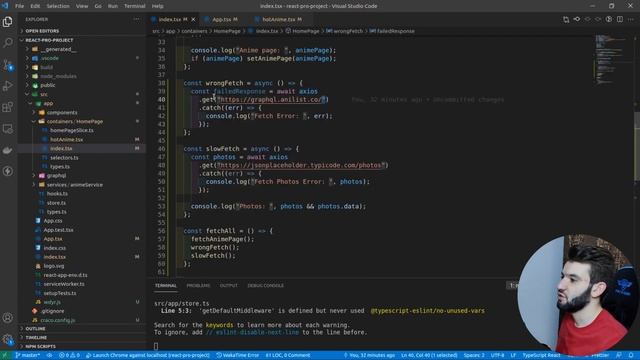Viewport: 640px width, 360px height.
Task: Click the Open Changes icon in the editor toolbar
Action: pyautogui.click(x=566, y=19)
